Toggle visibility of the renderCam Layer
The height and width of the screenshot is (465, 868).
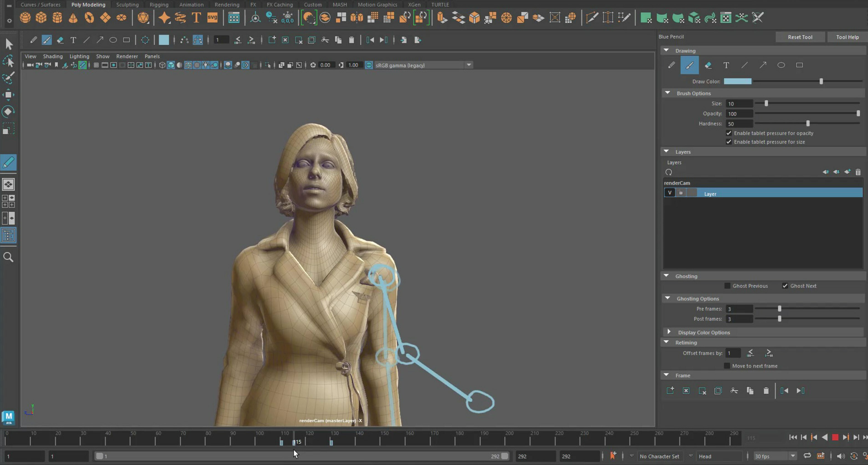pos(670,192)
